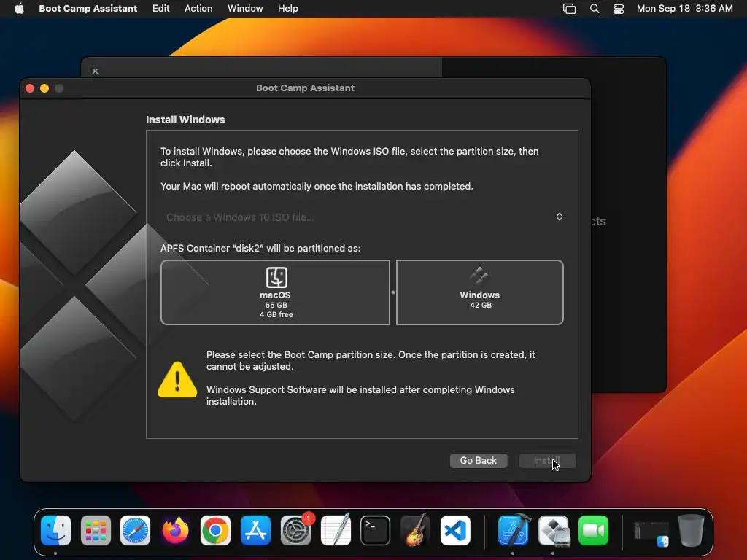747x560 pixels.
Task: Launch Safari from the Dock
Action: tap(135, 531)
